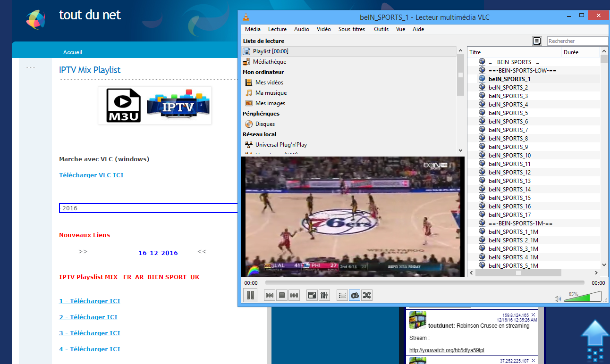Viewport: 610px width, 364px height.
Task: Change playlist view mode icon
Action: click(537, 41)
